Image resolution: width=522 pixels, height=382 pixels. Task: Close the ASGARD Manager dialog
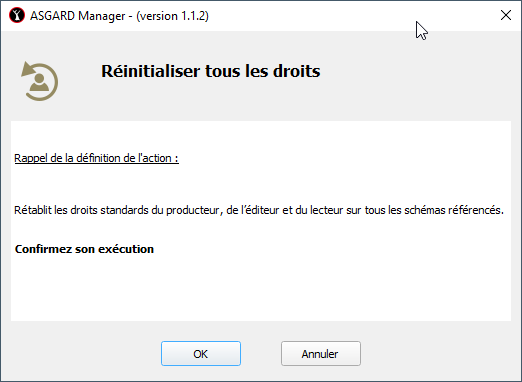click(x=506, y=15)
